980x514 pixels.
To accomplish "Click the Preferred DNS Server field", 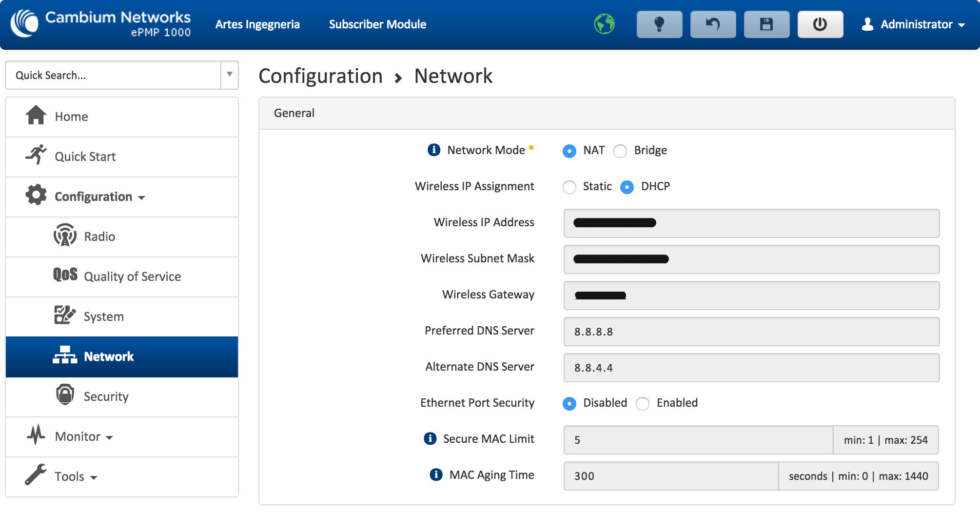I will (x=751, y=332).
